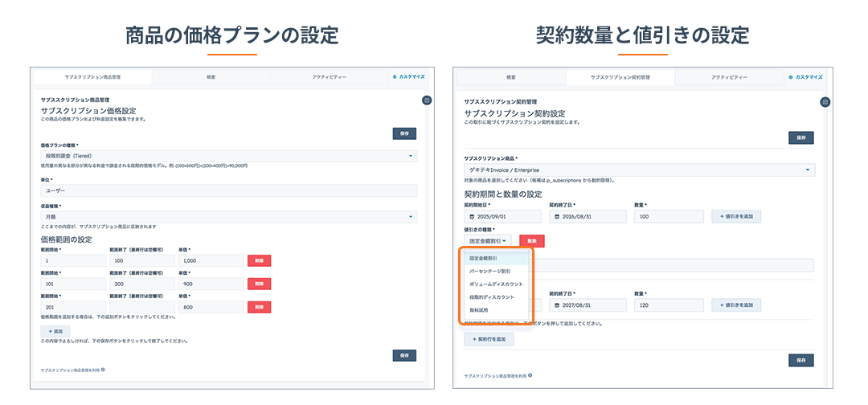Select 無料試用 from the discount list
The image size is (868, 405).
[478, 310]
